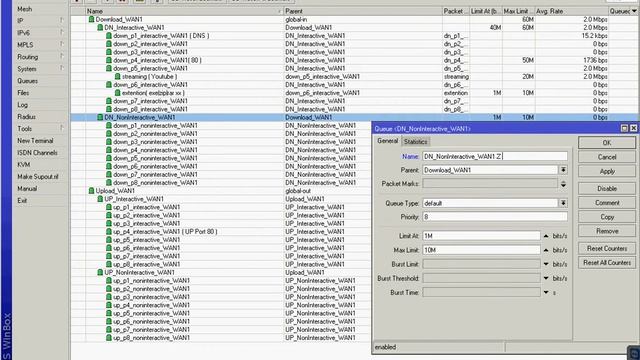This screenshot has width=640, height=360.
Task: Click the Reset All Counters button
Action: [607, 263]
